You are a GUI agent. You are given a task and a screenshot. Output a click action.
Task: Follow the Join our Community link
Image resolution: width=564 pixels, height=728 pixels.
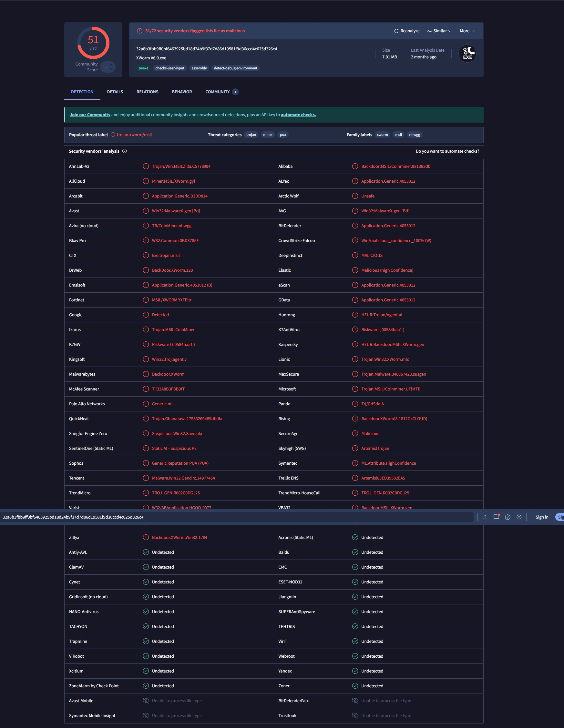point(90,115)
